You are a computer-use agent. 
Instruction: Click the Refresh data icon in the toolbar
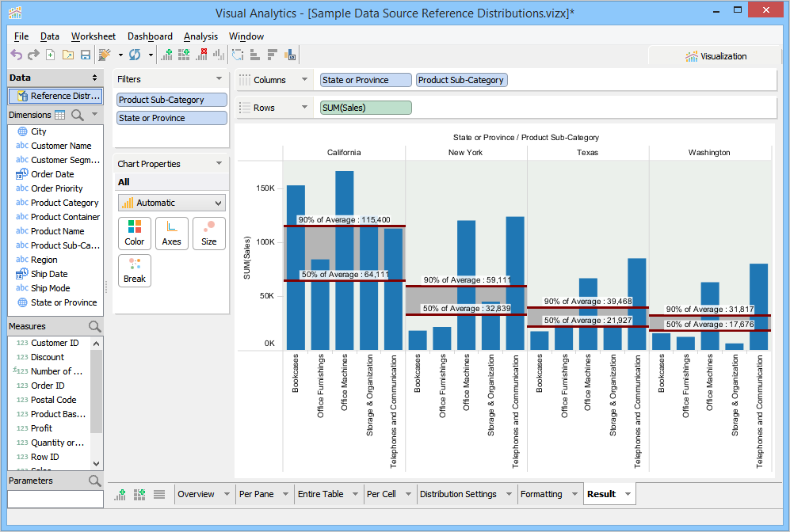135,55
